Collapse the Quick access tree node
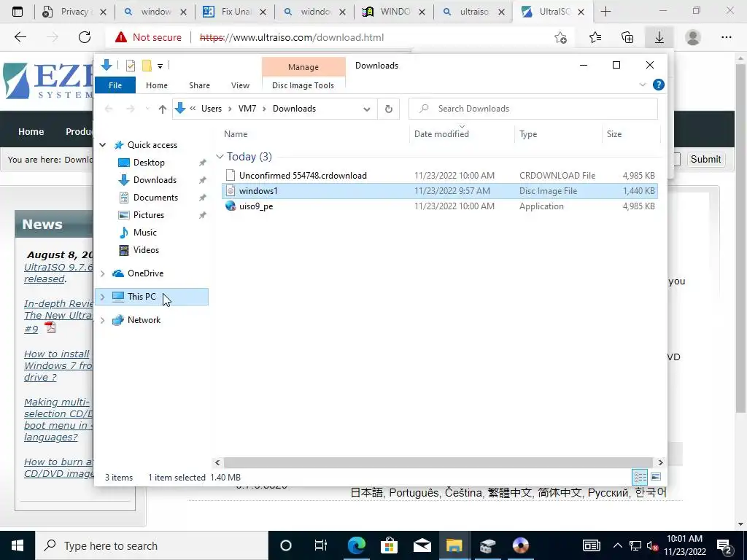The height and width of the screenshot is (560, 747). 102,145
